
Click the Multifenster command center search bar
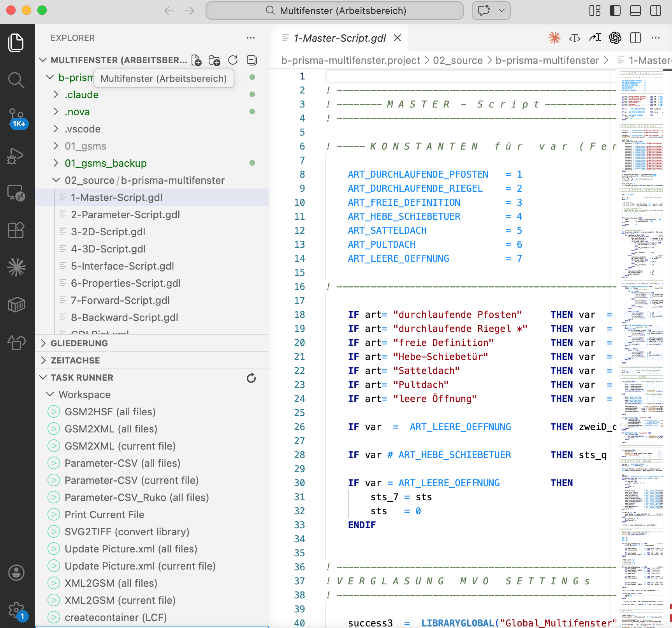[x=335, y=11]
